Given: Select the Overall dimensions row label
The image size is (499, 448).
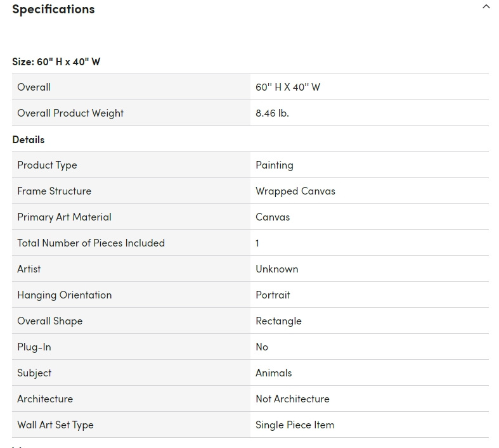Looking at the screenshot, I should (34, 87).
